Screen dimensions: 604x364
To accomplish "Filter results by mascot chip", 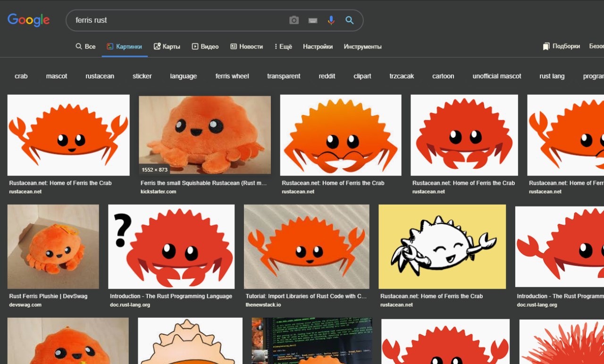I will [57, 76].
